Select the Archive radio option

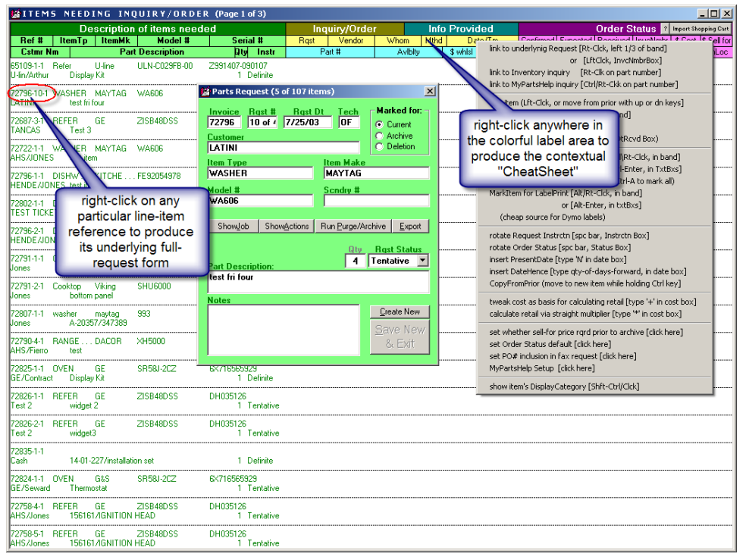[380, 136]
